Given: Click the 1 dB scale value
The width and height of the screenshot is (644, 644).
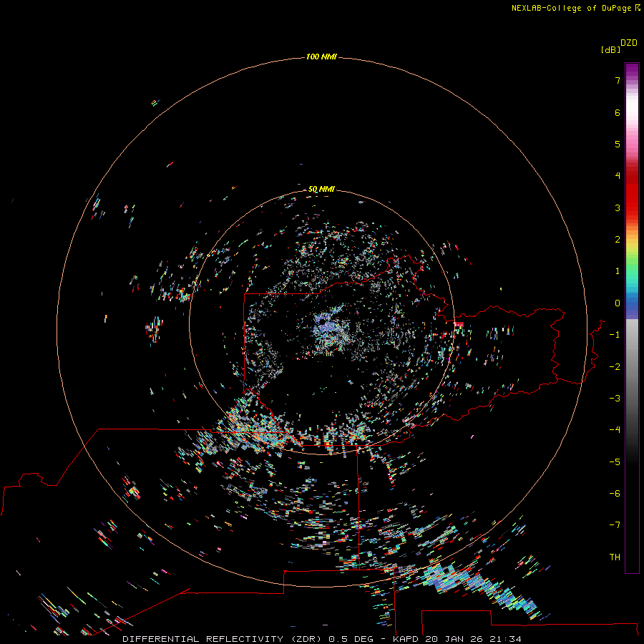Looking at the screenshot, I should (x=618, y=271).
